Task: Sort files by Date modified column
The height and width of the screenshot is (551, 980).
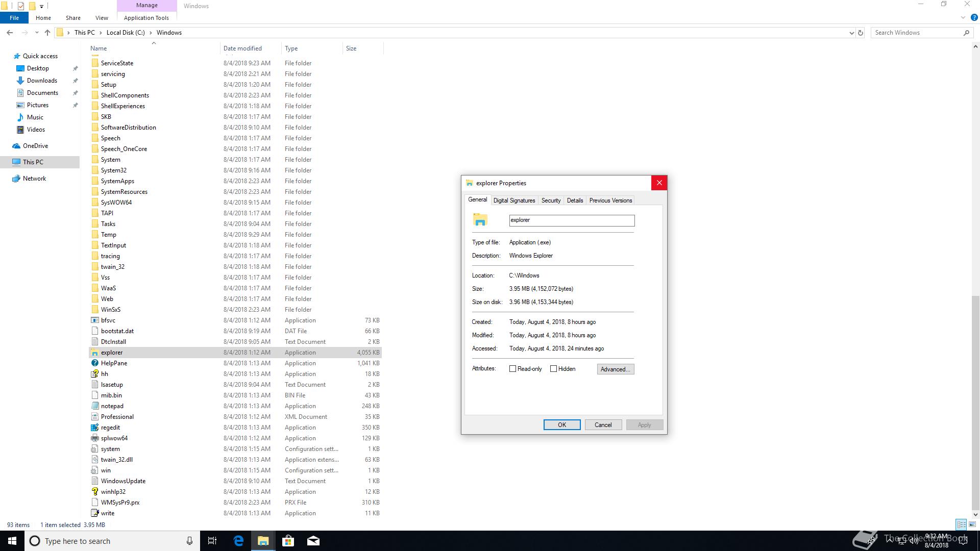Action: [251, 48]
